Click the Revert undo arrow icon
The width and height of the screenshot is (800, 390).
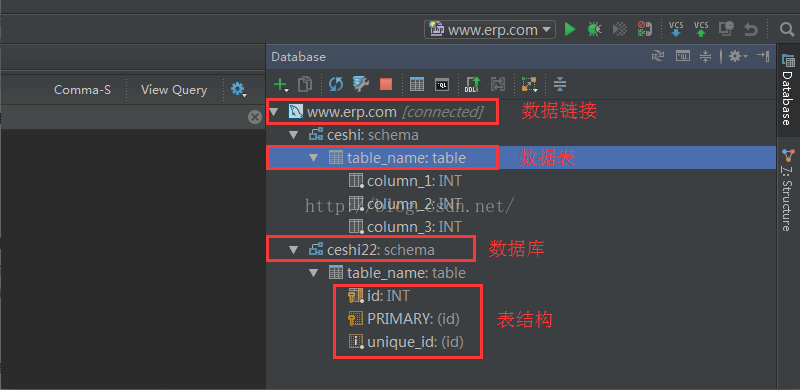[x=751, y=30]
